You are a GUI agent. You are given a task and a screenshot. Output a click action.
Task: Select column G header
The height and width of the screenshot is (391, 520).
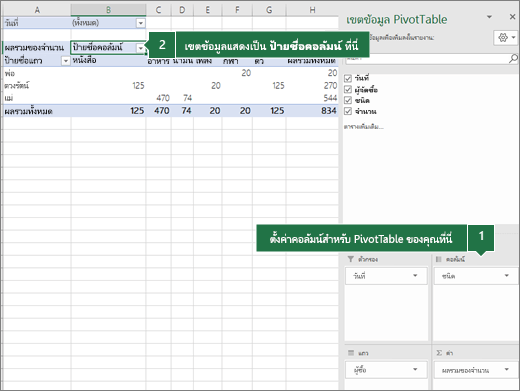(x=269, y=10)
